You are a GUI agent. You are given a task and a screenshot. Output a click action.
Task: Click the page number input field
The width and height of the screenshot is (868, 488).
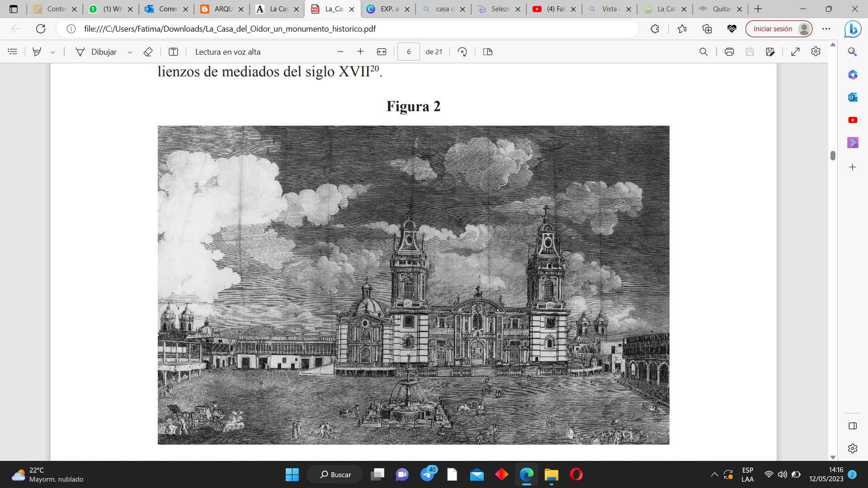409,52
